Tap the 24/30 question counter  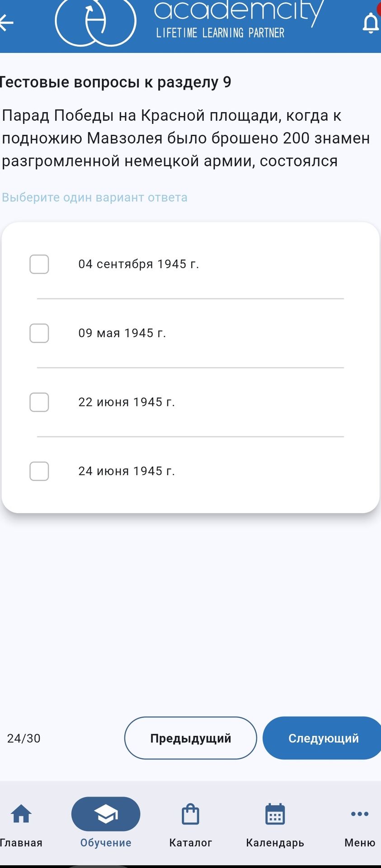coord(24,738)
